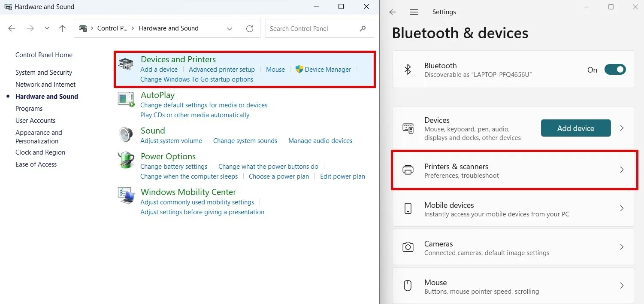This screenshot has height=304, width=644.
Task: Go back in the Settings window
Action: click(x=393, y=12)
